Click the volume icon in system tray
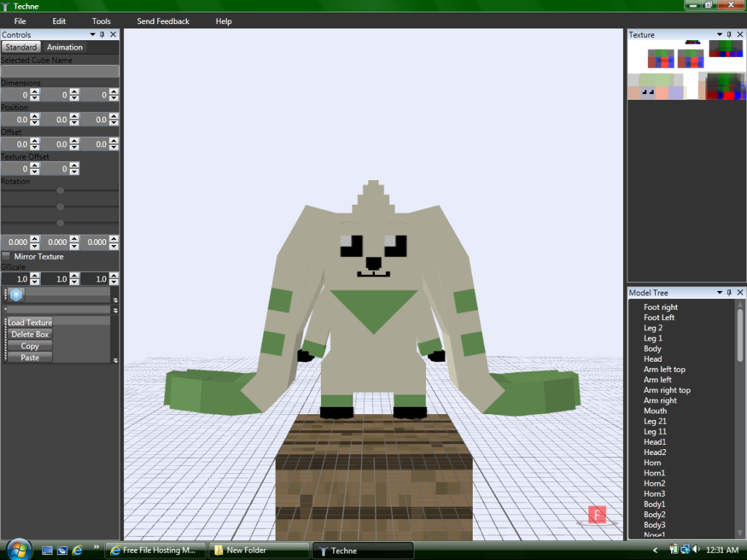This screenshot has width=747, height=560. tap(696, 550)
